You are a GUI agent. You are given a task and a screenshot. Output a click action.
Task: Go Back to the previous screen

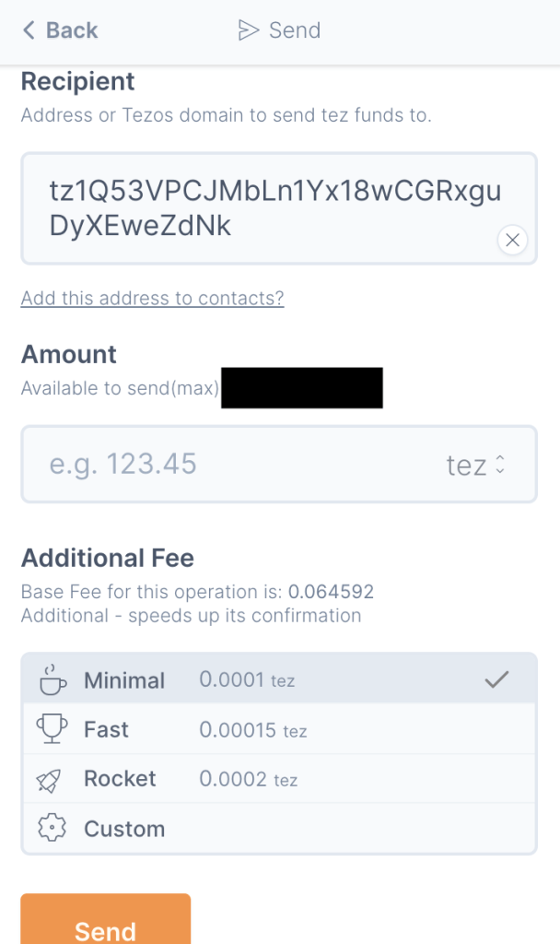(61, 30)
